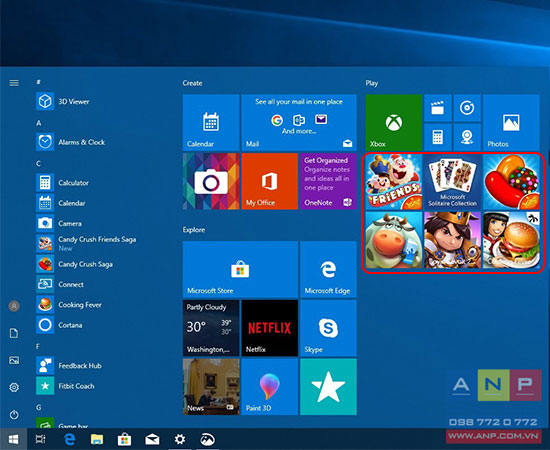Launch the Netflix tile
Image resolution: width=550 pixels, height=450 pixels.
coord(270,328)
